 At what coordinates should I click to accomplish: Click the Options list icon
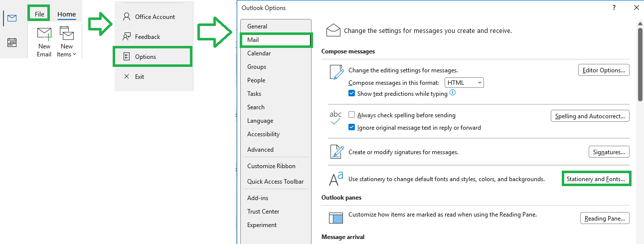126,56
